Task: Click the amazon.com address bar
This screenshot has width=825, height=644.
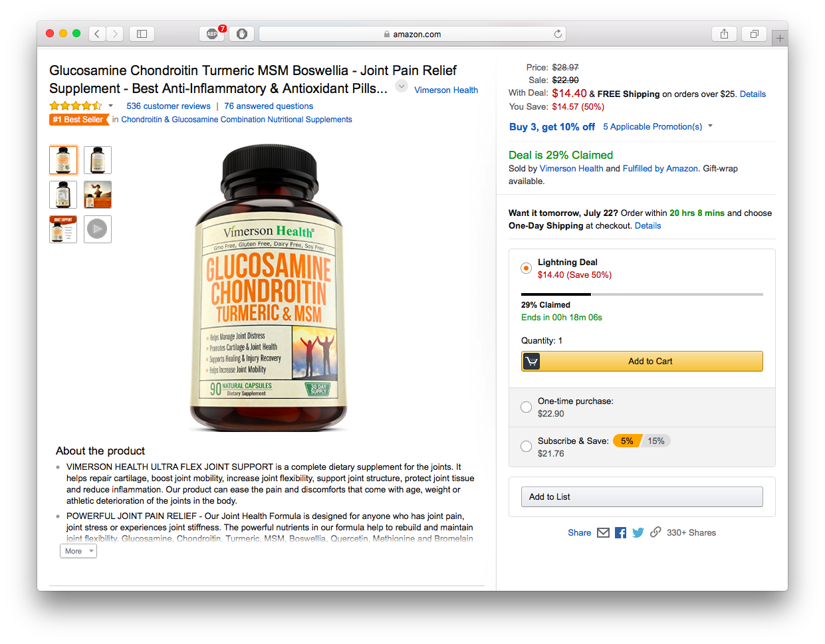Action: coord(412,34)
